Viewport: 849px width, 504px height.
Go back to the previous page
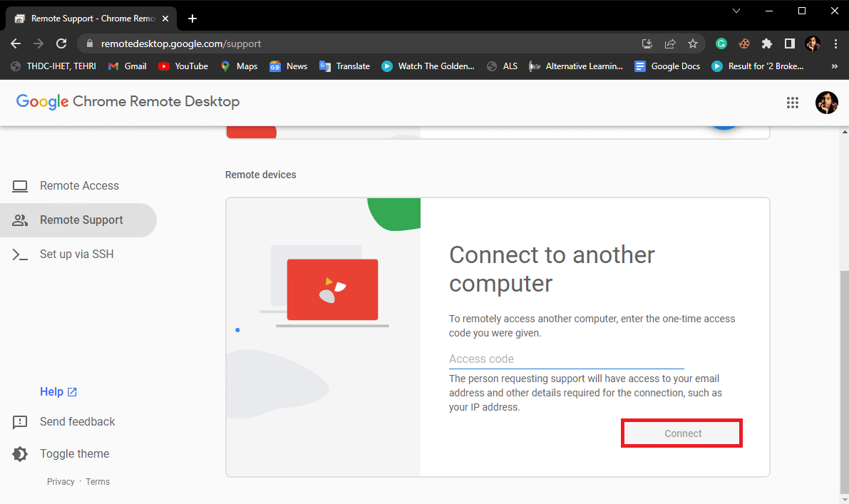tap(16, 44)
